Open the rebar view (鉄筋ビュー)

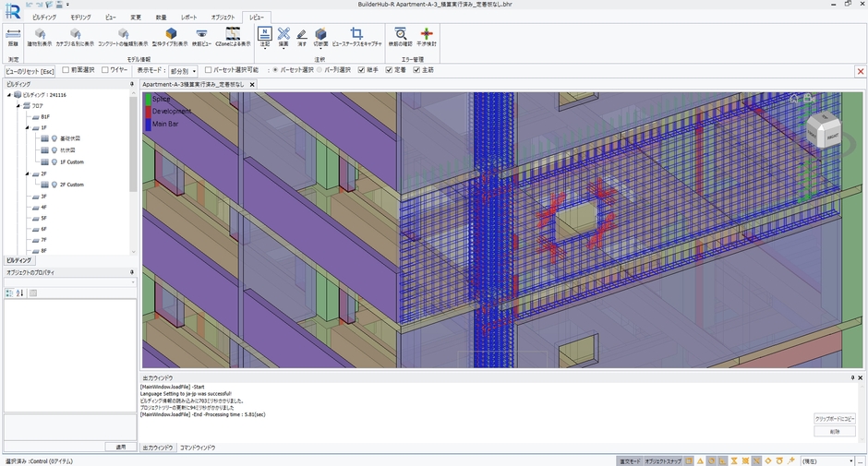pos(201,37)
